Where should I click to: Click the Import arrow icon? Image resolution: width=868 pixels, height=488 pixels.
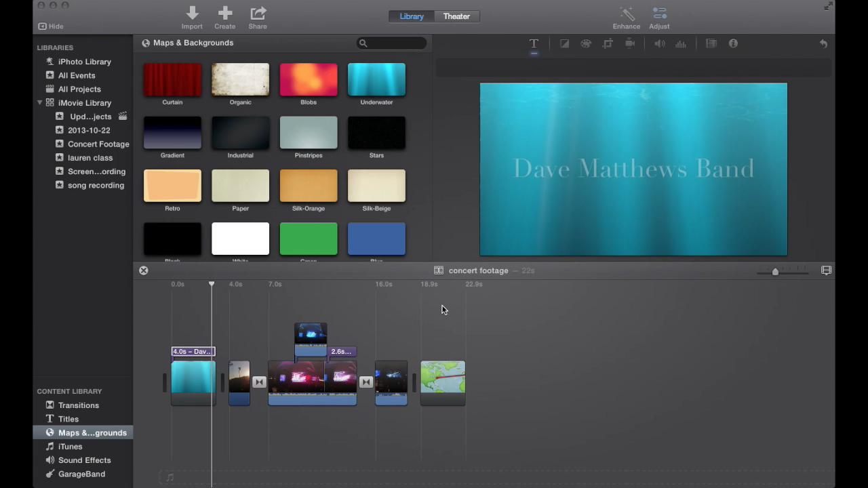click(x=192, y=13)
